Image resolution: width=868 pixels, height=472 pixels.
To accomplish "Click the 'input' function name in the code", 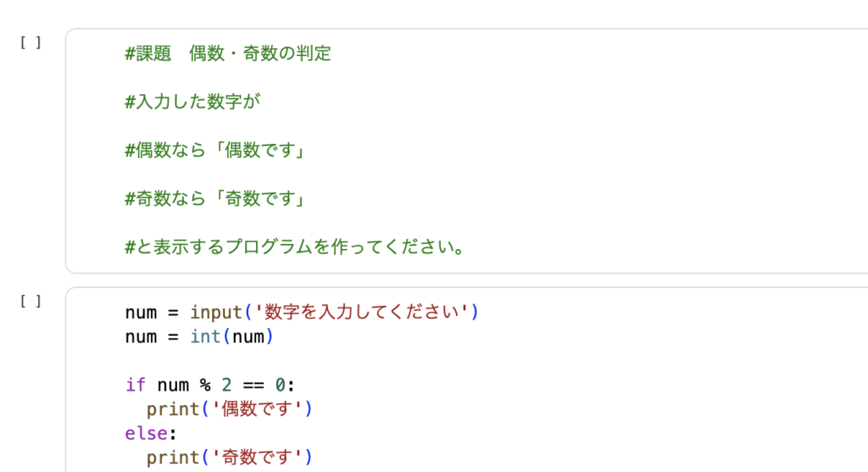I will click(x=216, y=313).
